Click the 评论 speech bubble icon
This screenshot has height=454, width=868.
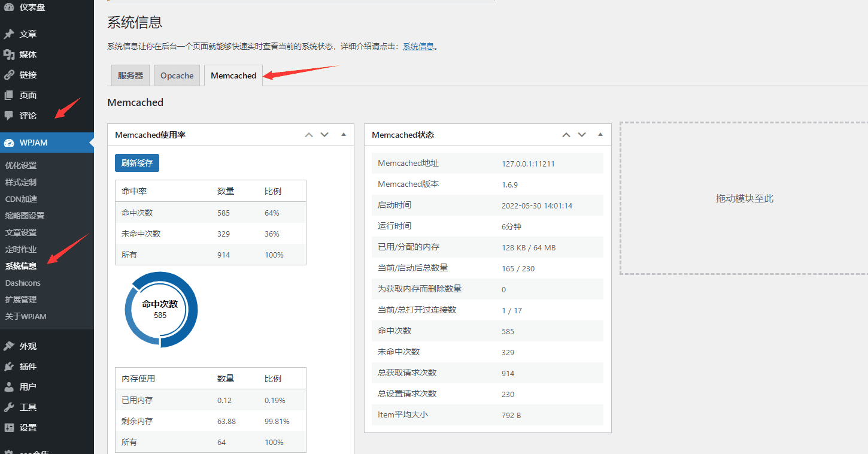pyautogui.click(x=9, y=116)
